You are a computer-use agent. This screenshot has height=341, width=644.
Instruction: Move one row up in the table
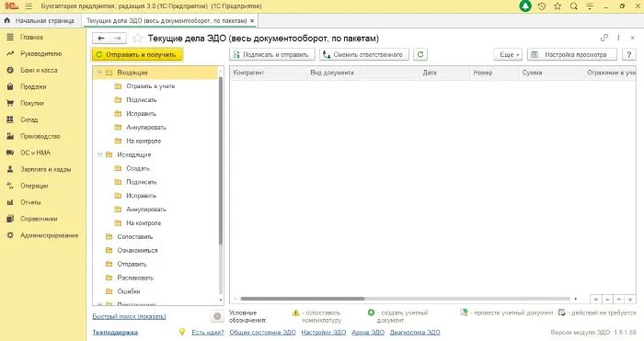click(x=607, y=299)
